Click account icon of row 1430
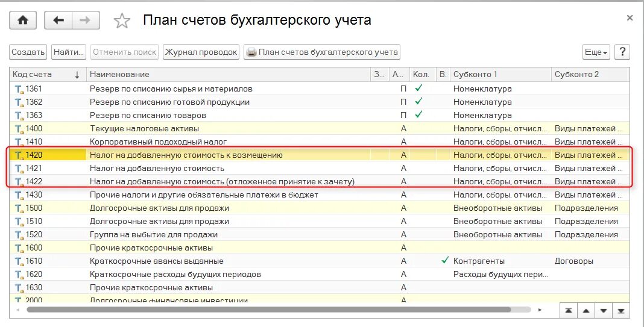 coord(19,195)
